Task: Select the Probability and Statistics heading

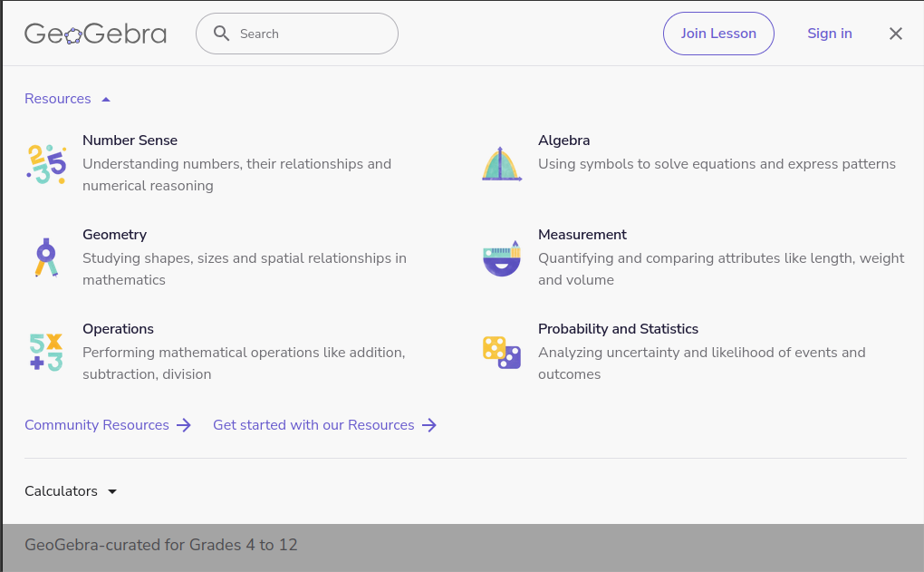Action: coord(618,329)
